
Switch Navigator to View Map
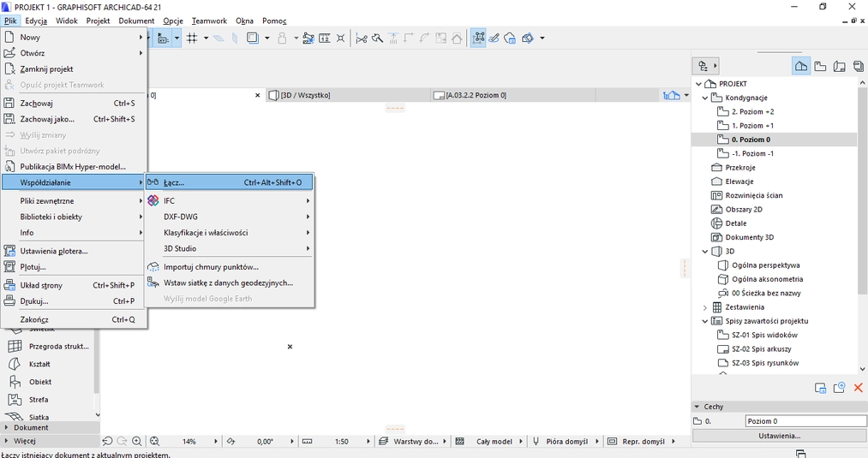pos(820,66)
